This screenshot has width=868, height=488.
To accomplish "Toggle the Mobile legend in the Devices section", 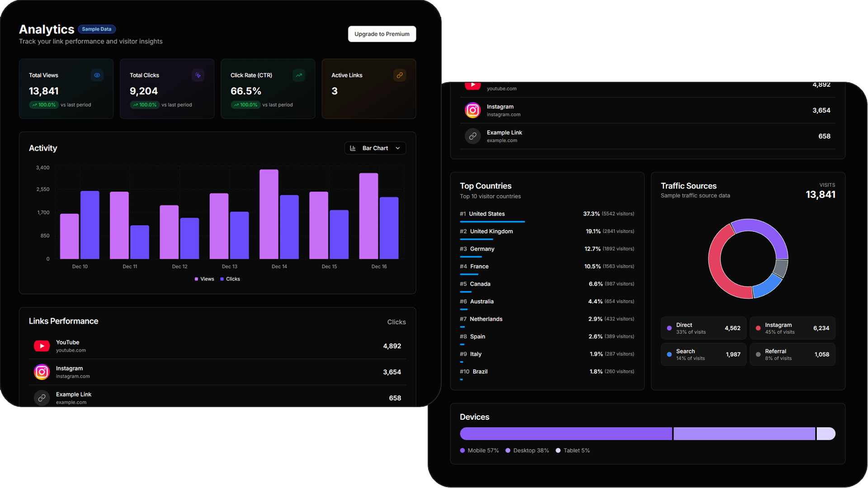I will coord(479,450).
